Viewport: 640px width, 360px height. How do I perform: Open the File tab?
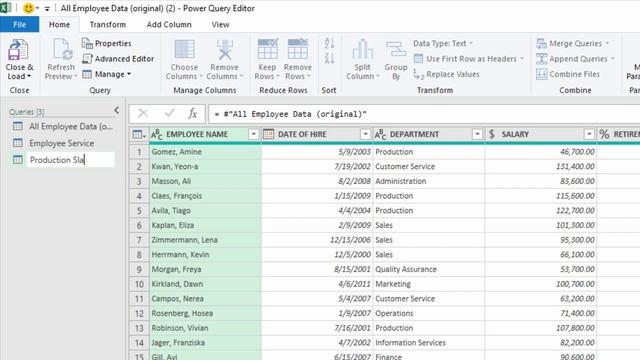pos(20,24)
